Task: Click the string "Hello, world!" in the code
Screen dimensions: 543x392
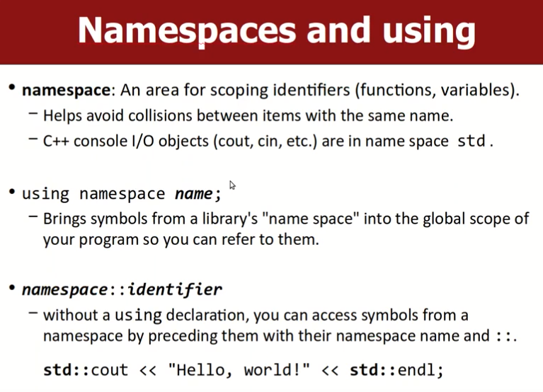Action: (239, 370)
